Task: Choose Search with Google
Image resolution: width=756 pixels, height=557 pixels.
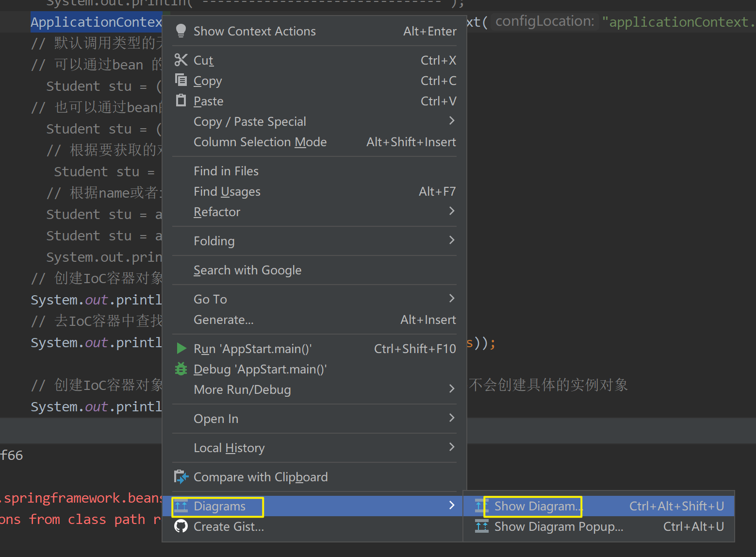Action: [314, 270]
